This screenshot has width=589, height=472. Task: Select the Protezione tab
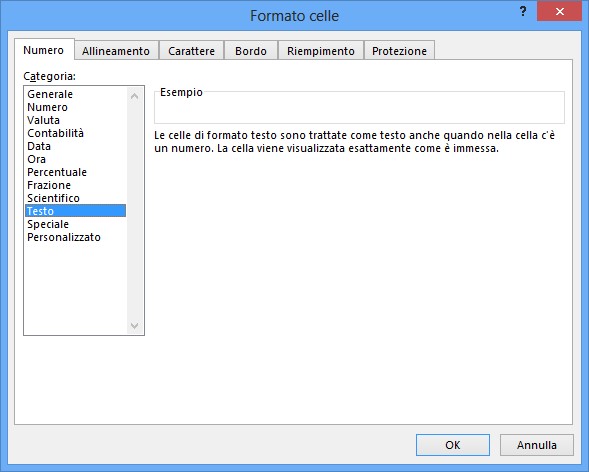click(399, 51)
